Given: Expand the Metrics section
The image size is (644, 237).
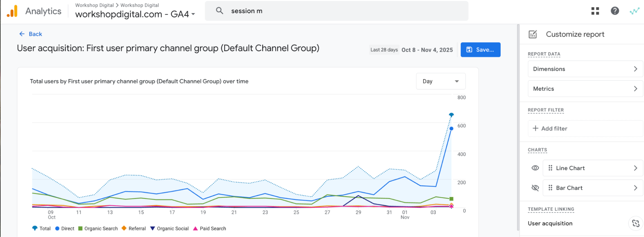Looking at the screenshot, I should coord(585,89).
